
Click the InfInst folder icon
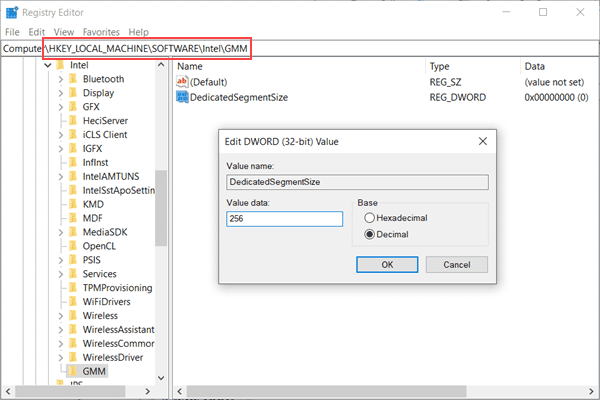pyautogui.click(x=73, y=162)
